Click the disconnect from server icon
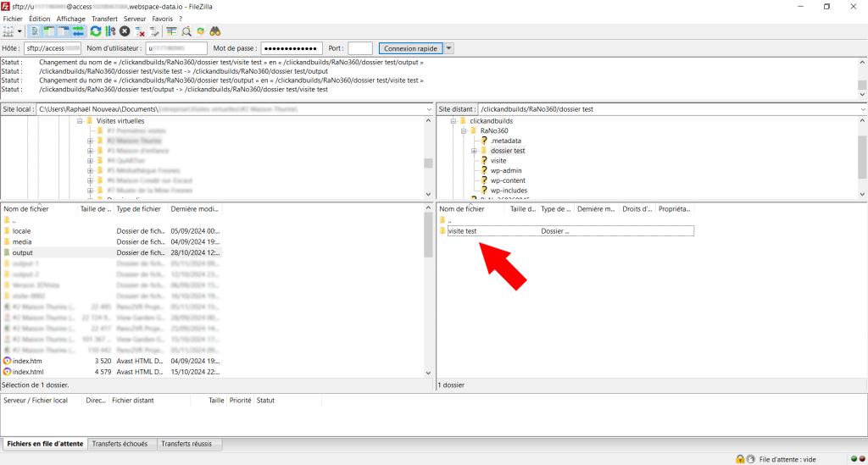This screenshot has height=465, width=868. click(x=140, y=31)
